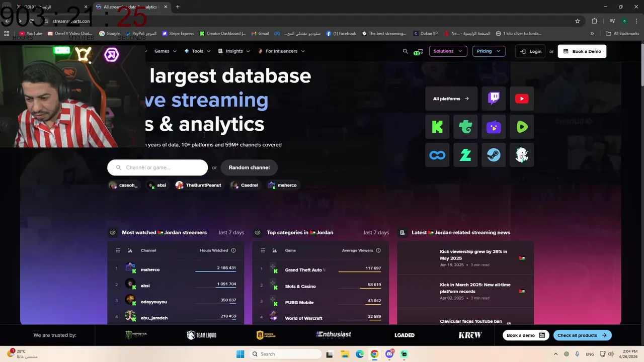Open the YouTube bookmark
The height and width of the screenshot is (362, 644).
click(x=31, y=34)
